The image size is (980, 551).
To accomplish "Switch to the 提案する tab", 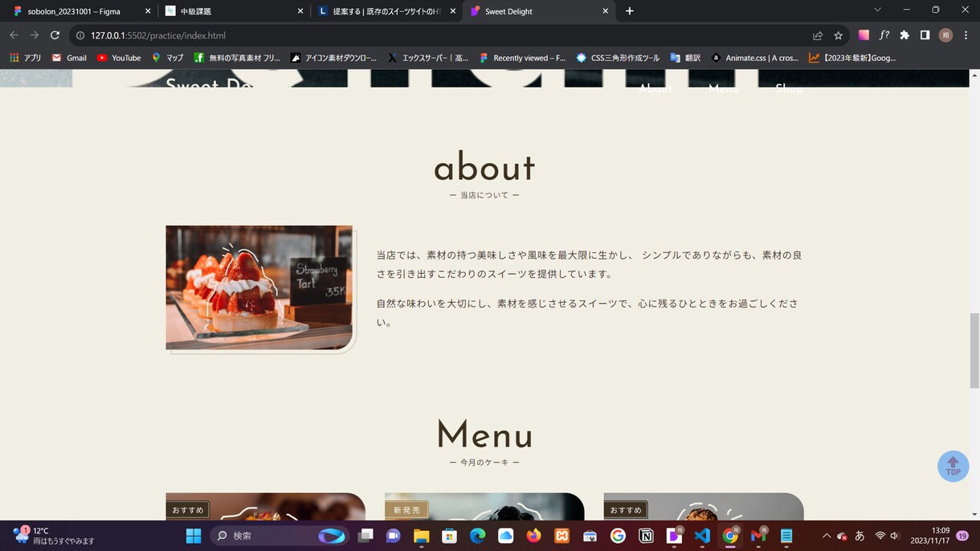I will click(386, 11).
